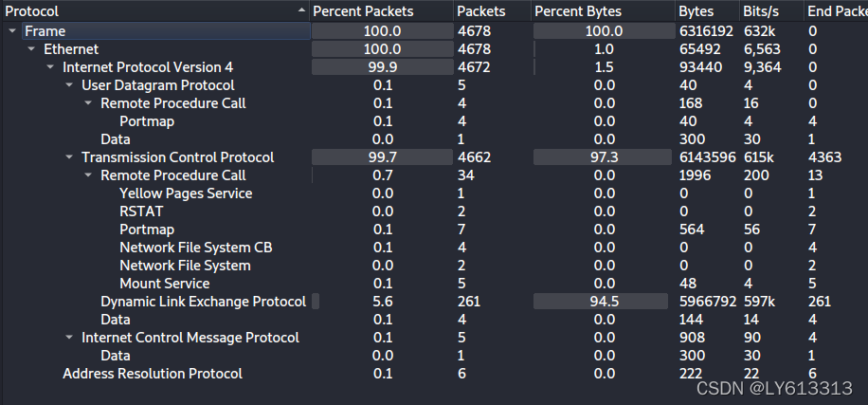Screen dimensions: 868x405
Task: Collapse Remote Procedure Call under UDP
Action: click(x=88, y=103)
